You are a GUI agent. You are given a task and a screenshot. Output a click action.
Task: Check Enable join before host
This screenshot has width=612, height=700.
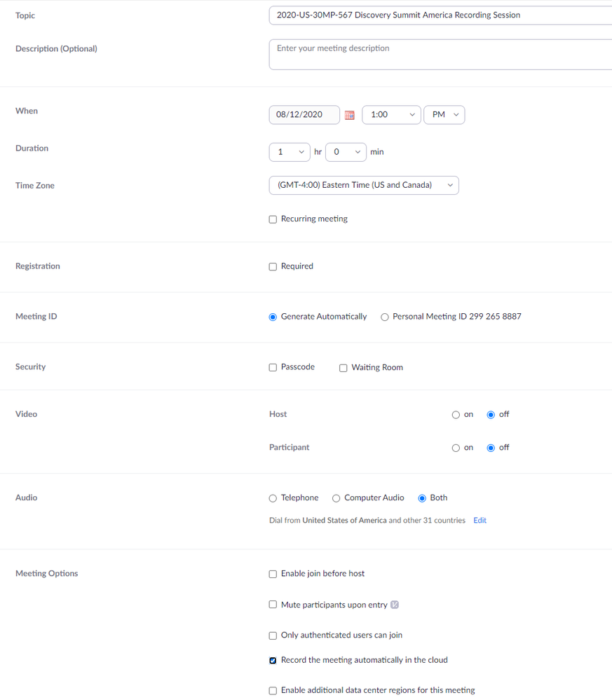[x=273, y=574]
